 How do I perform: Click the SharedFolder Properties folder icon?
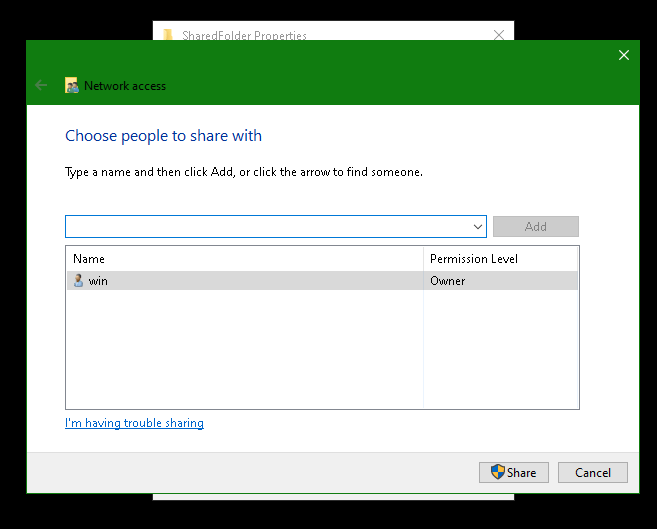[168, 34]
